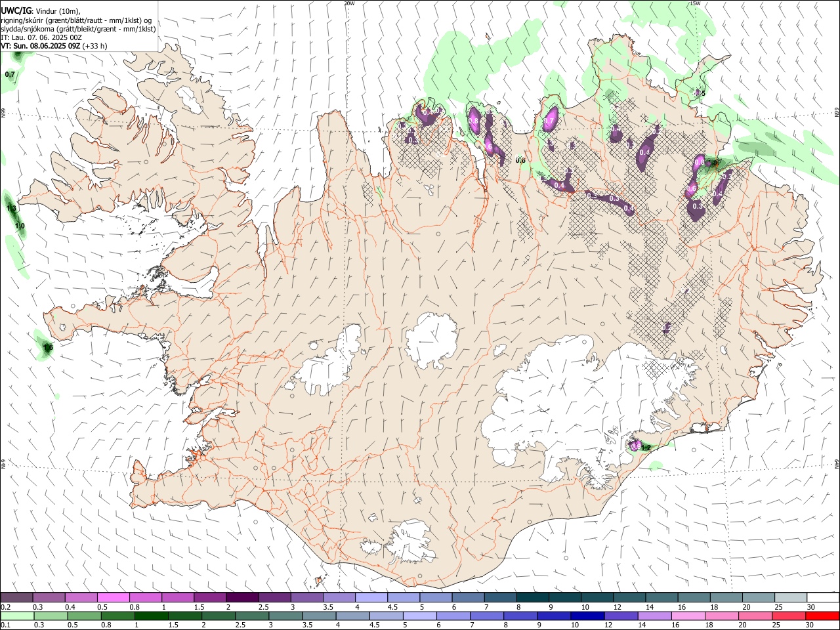This screenshot has height=630, width=840.
Task: Select the violet swatch labeled 12 on the rain scale
Action: click(x=619, y=616)
